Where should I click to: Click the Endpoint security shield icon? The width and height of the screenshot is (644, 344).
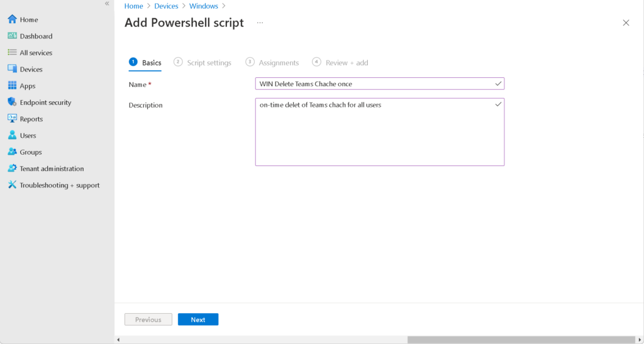coord(13,103)
